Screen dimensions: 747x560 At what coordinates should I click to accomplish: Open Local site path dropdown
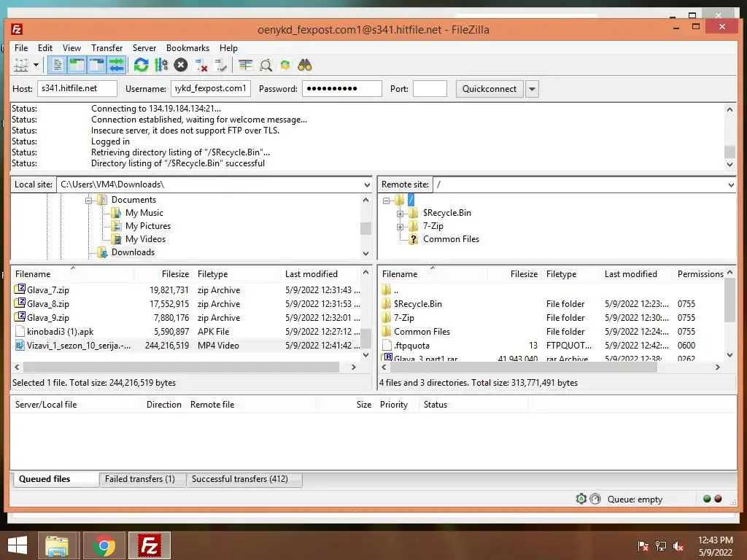(367, 184)
